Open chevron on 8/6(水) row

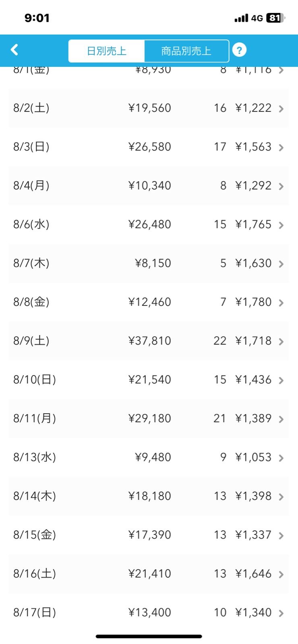pyautogui.click(x=281, y=225)
